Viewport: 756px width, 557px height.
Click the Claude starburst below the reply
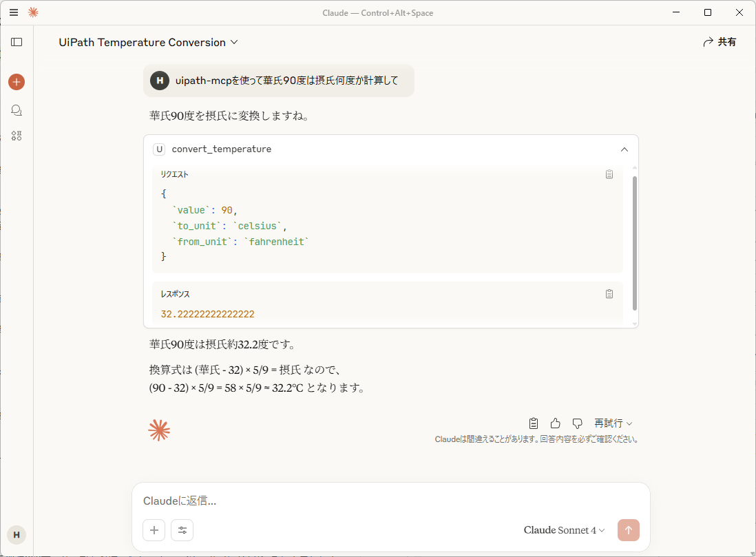pos(159,430)
